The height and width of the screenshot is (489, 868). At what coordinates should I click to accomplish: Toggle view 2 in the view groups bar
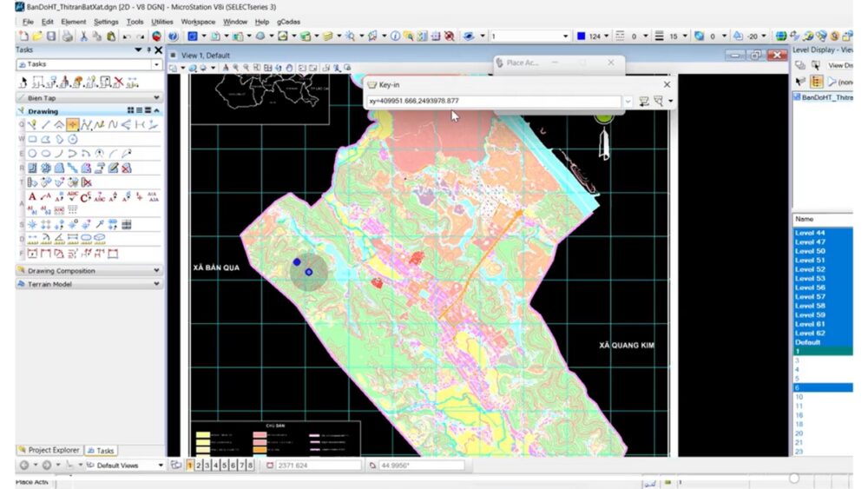click(x=199, y=466)
